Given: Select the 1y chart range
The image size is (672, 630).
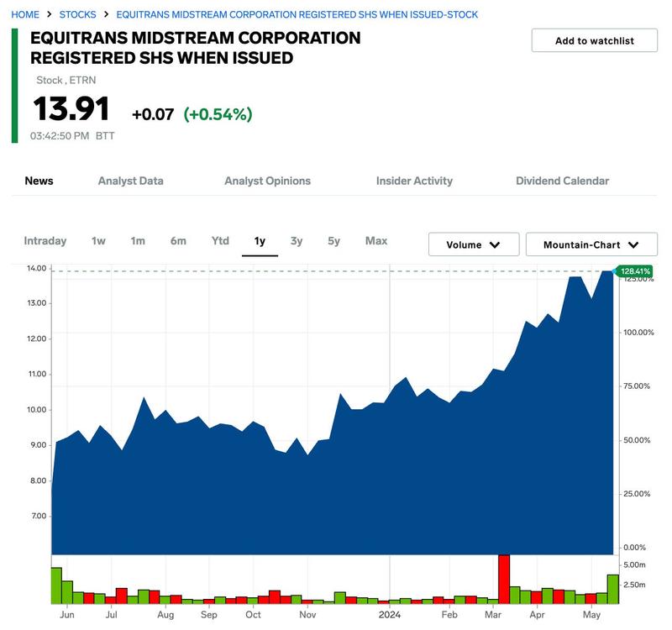Looking at the screenshot, I should coord(260,241).
